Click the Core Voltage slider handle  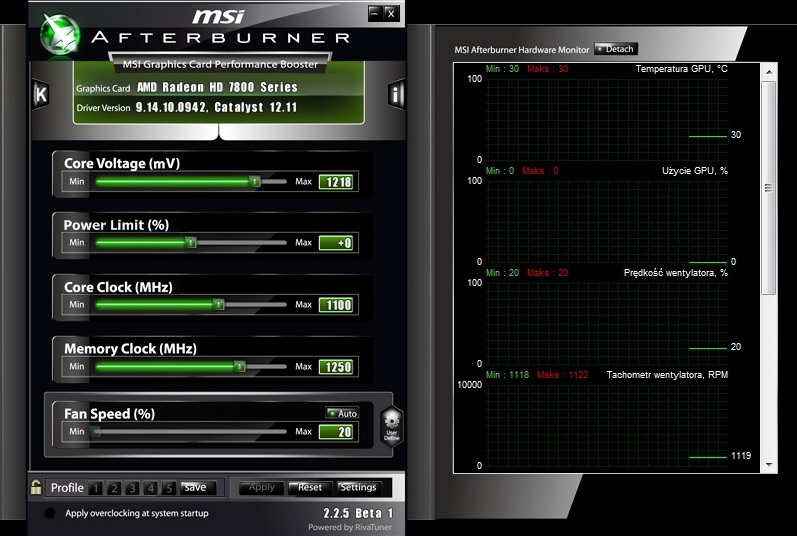tap(255, 181)
